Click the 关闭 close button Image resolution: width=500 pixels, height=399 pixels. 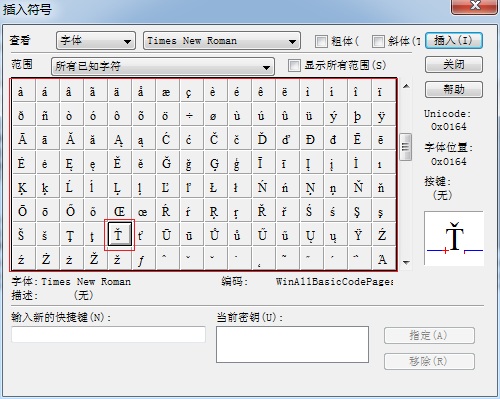click(454, 64)
